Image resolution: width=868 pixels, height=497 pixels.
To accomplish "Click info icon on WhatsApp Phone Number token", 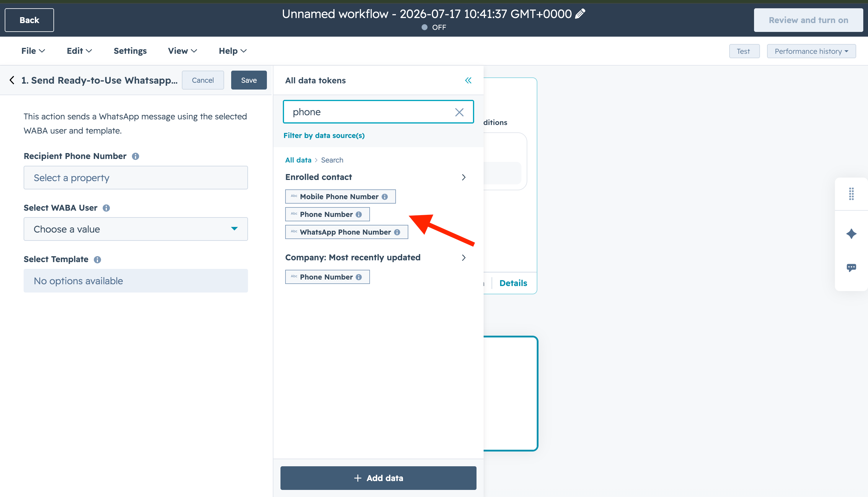I will click(397, 232).
